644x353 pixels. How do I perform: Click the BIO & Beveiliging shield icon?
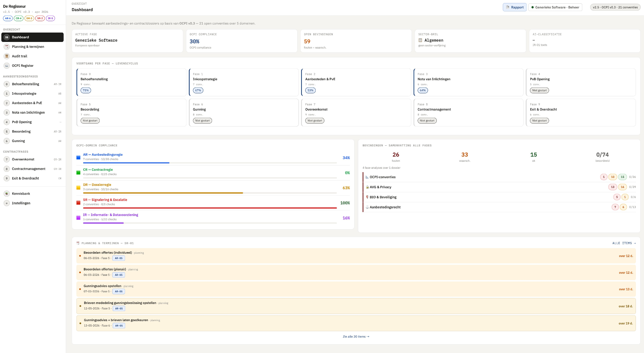tap(367, 197)
